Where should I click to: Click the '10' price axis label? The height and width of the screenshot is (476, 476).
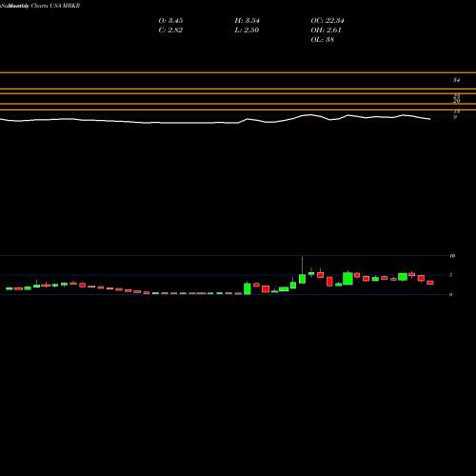tap(452, 256)
